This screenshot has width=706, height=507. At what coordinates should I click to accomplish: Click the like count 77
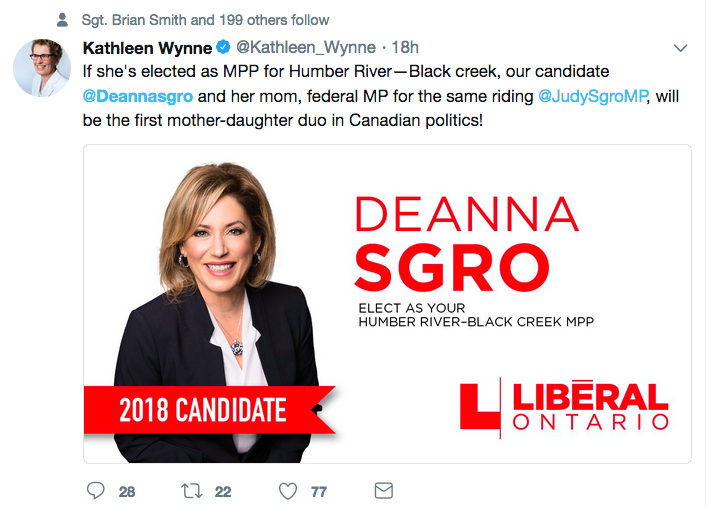[x=319, y=492]
